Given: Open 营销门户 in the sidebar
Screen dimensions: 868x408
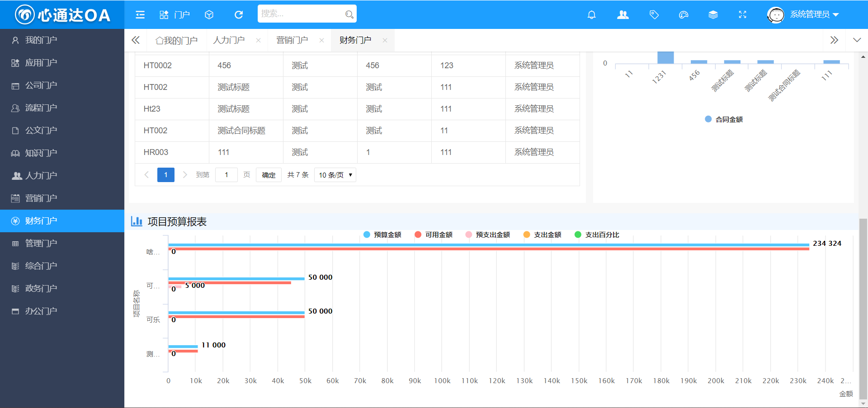Looking at the screenshot, I should pos(62,198).
